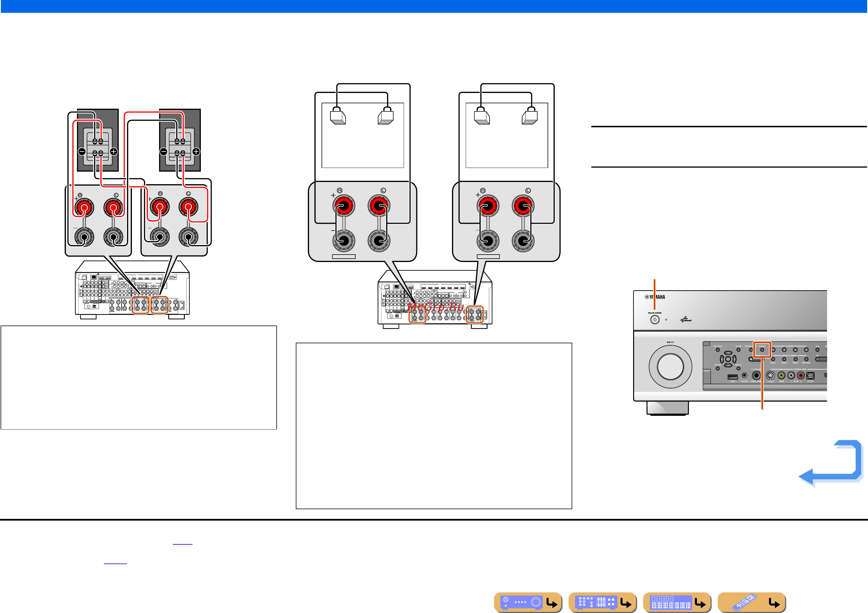This screenshot has width=868, height=613.
Task: Click the DISPLAY button
Action: point(739,368)
